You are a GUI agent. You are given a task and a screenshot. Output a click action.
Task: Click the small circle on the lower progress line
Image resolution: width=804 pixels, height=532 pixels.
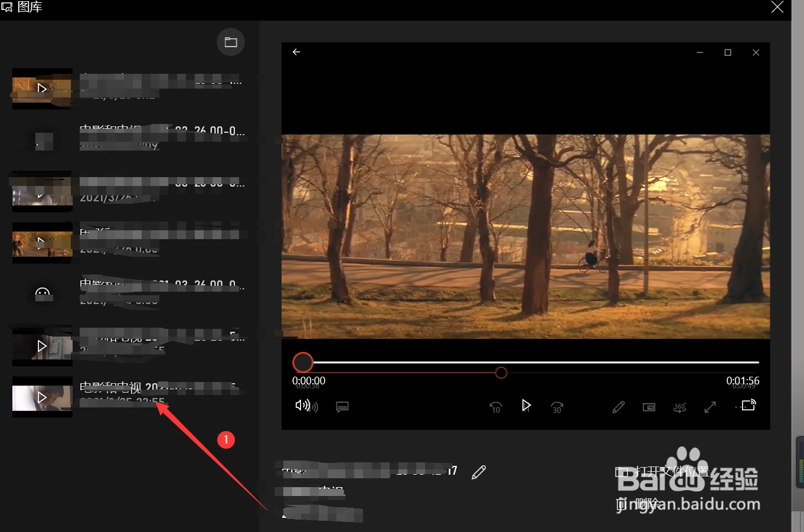pyautogui.click(x=501, y=373)
